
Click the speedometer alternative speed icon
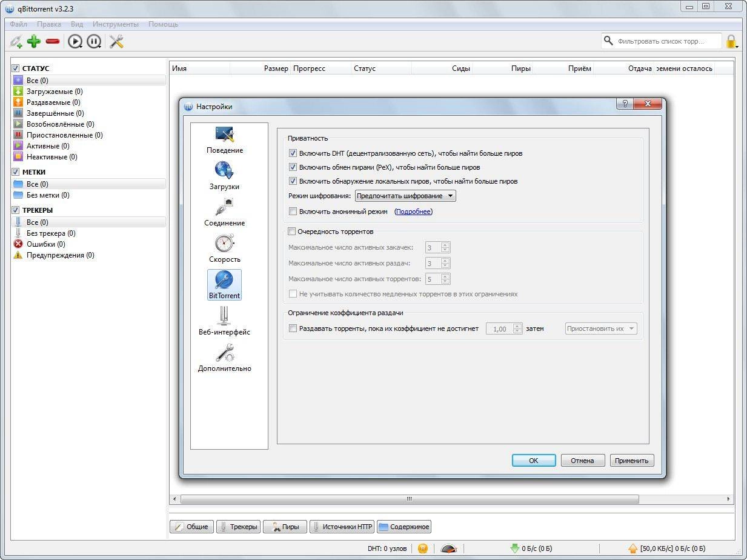[449, 548]
